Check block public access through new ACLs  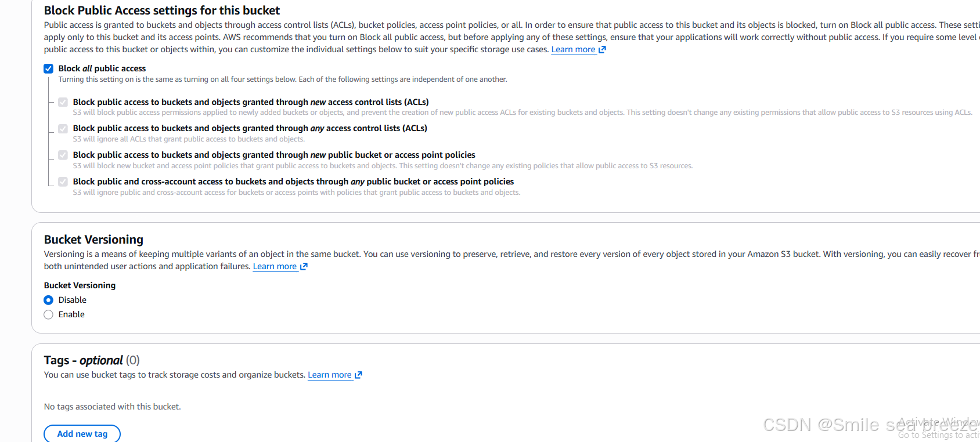(x=63, y=102)
